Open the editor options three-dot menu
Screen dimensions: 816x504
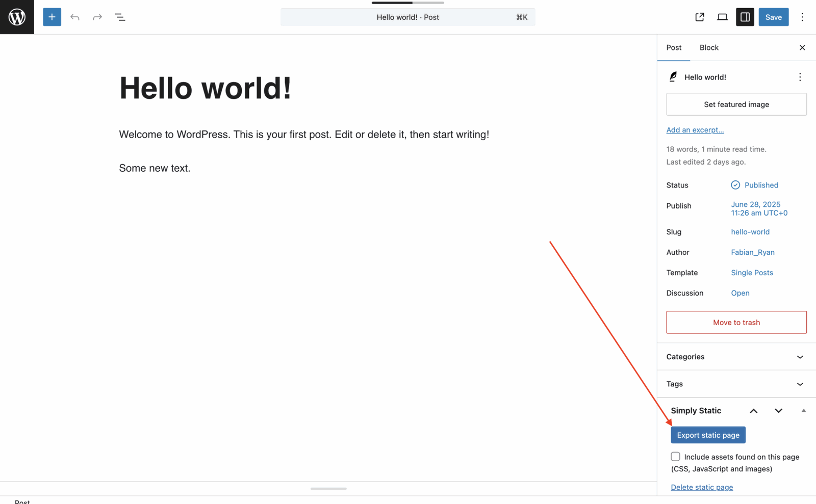(802, 17)
